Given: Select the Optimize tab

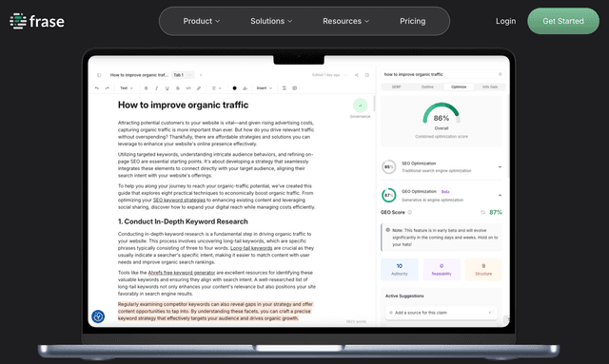Looking at the screenshot, I should [459, 86].
